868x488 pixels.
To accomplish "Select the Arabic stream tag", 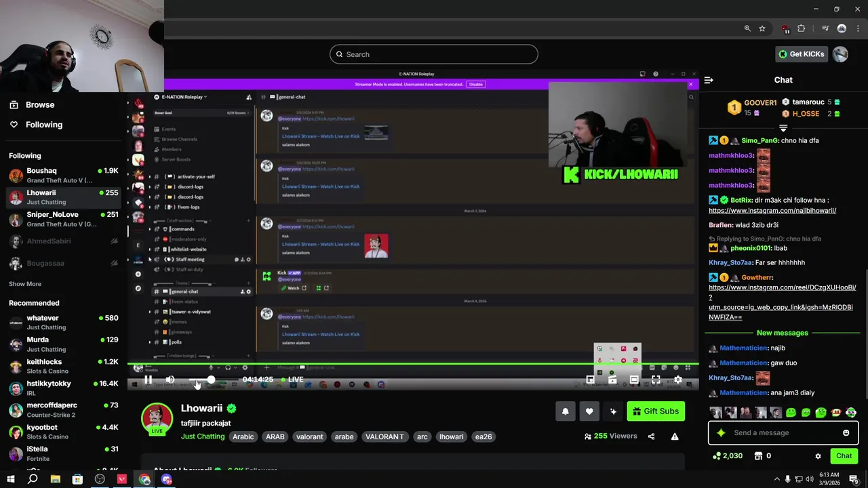I will [243, 436].
